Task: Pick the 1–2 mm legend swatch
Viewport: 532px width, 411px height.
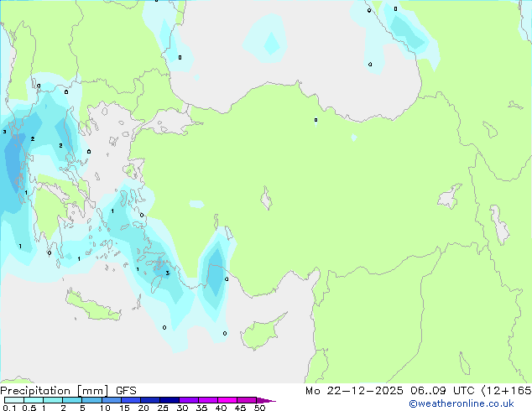Action: click(53, 400)
